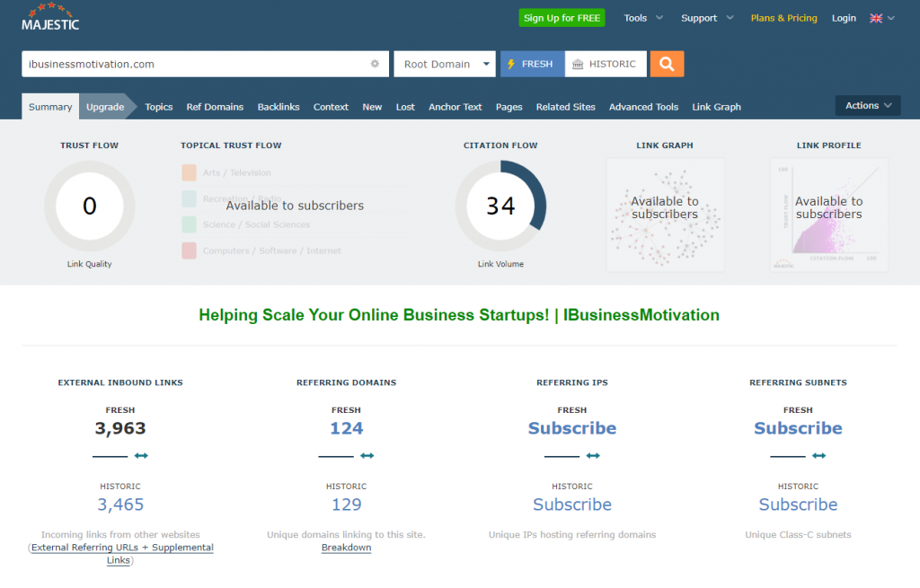Open the Upgrade tab
The width and height of the screenshot is (920, 588).
[x=105, y=107]
